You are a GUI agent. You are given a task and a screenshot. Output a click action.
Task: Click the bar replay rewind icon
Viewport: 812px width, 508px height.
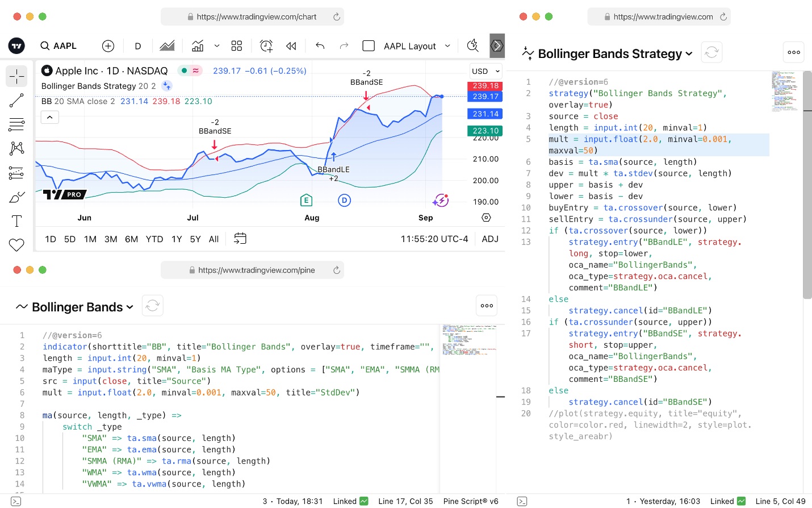click(291, 46)
